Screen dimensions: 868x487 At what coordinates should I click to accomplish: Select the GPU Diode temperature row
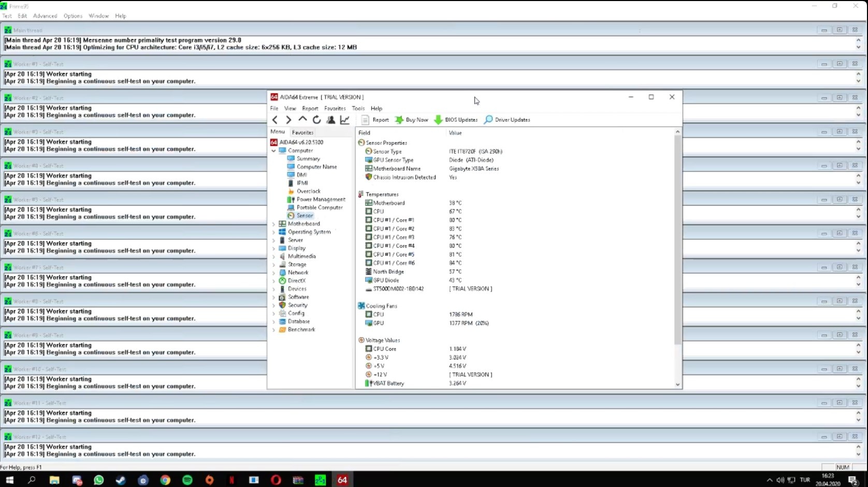click(515, 280)
